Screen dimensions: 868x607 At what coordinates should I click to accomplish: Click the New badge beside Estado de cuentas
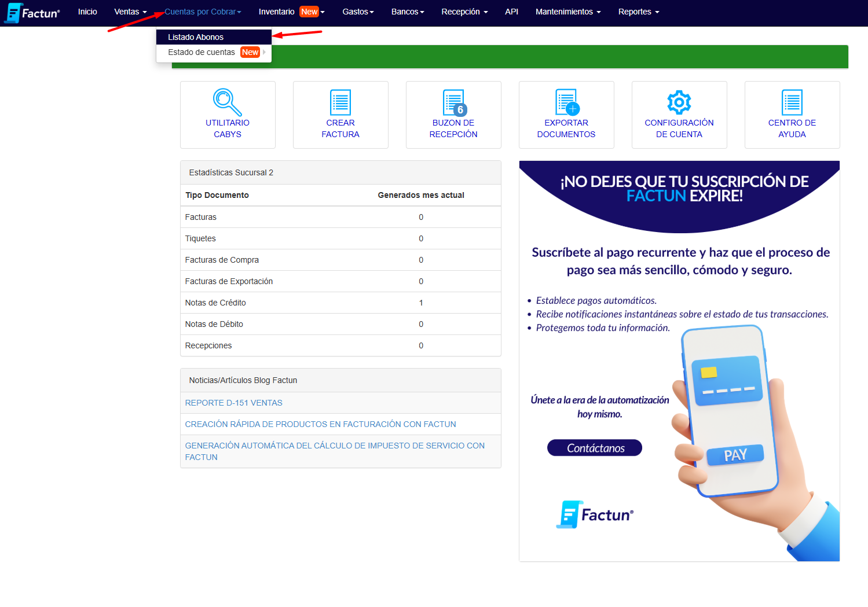(250, 52)
